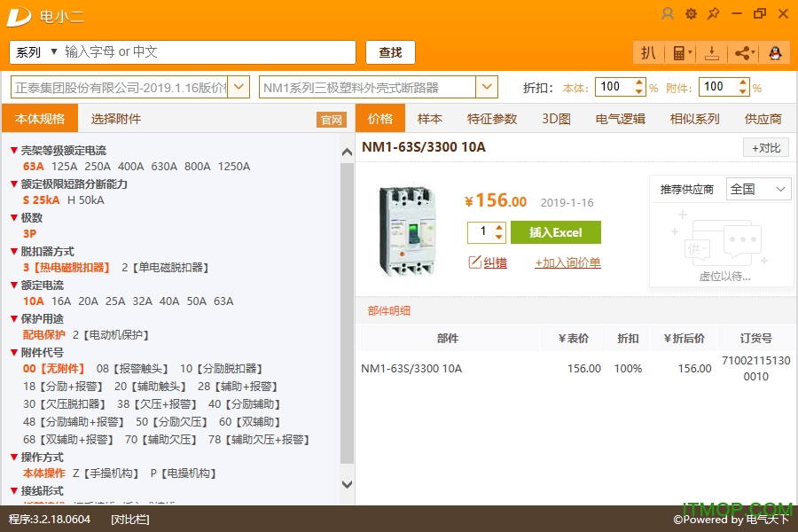Pin the window with the pushpin icon
Screen dimensions: 798x532
pyautogui.click(x=714, y=14)
